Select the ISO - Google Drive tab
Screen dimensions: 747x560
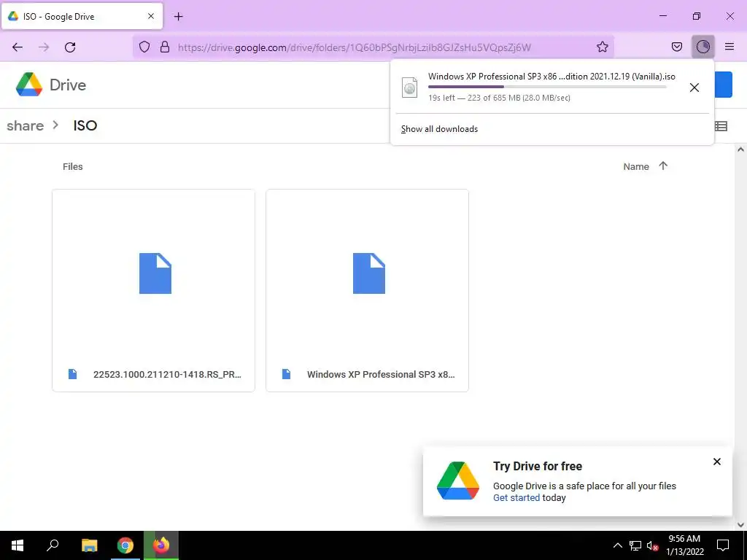[x=82, y=16]
